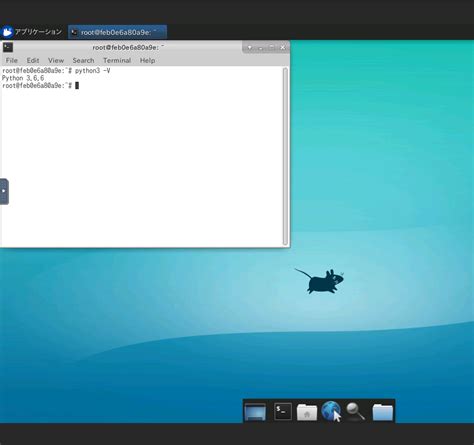Click the current prompt line with the cursor

click(40, 86)
